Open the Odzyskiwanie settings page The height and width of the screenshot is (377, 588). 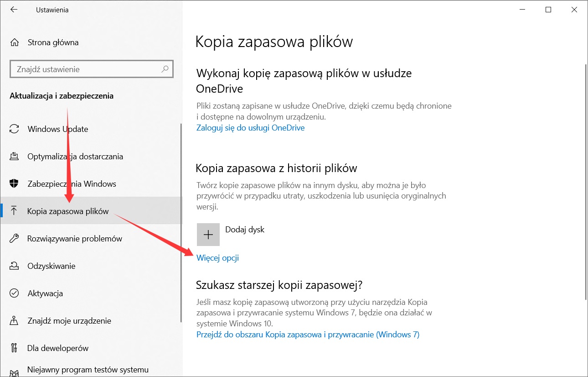51,266
